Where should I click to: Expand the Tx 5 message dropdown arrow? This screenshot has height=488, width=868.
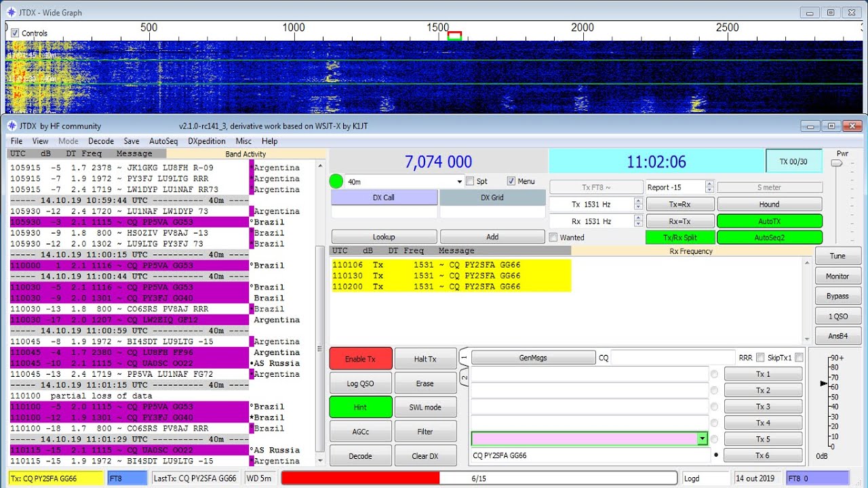(x=702, y=439)
